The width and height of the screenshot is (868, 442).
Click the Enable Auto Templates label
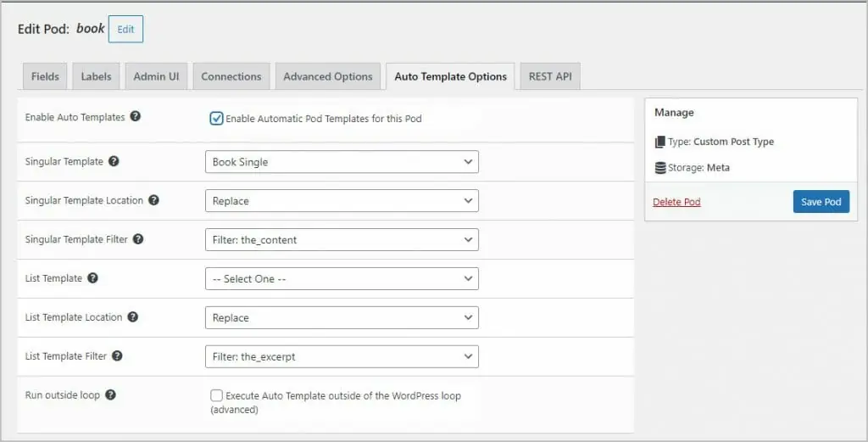(75, 117)
